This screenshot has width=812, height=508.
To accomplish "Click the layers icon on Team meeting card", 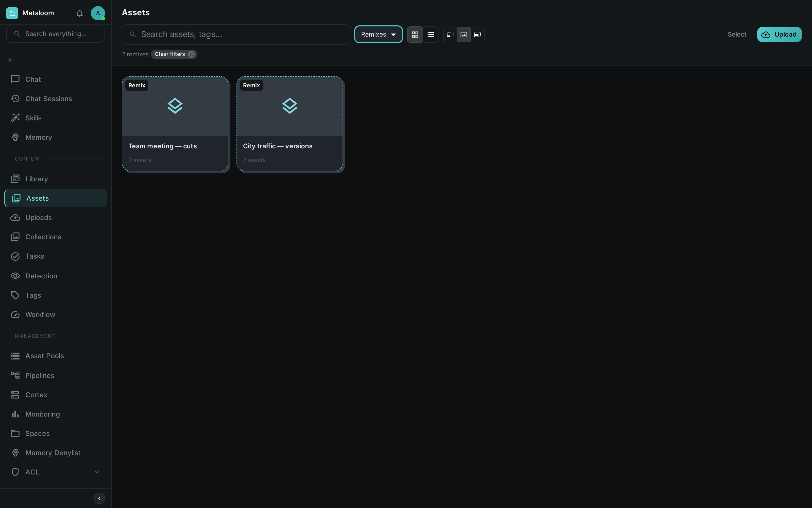I will click(x=175, y=106).
